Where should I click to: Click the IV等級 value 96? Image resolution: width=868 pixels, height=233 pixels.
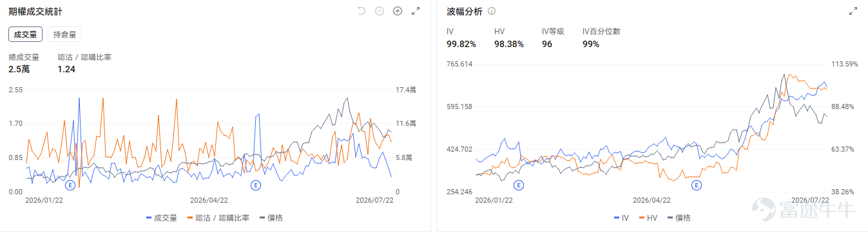[547, 44]
